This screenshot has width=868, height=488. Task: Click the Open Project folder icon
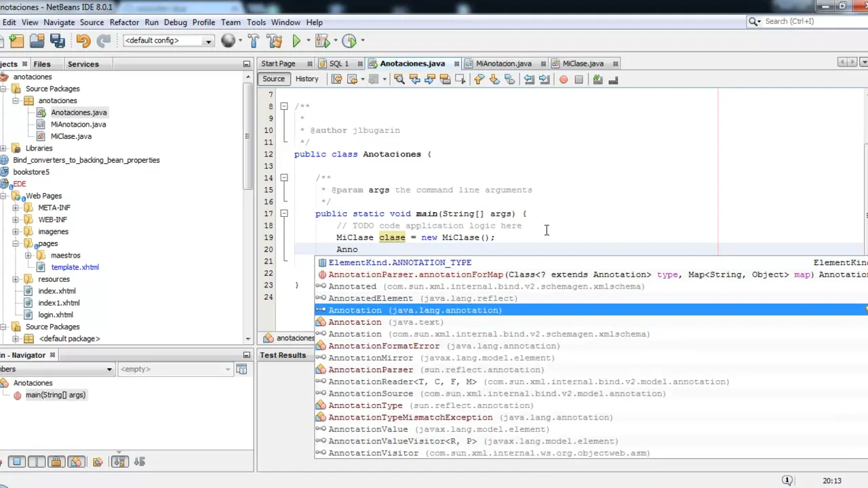37,41
